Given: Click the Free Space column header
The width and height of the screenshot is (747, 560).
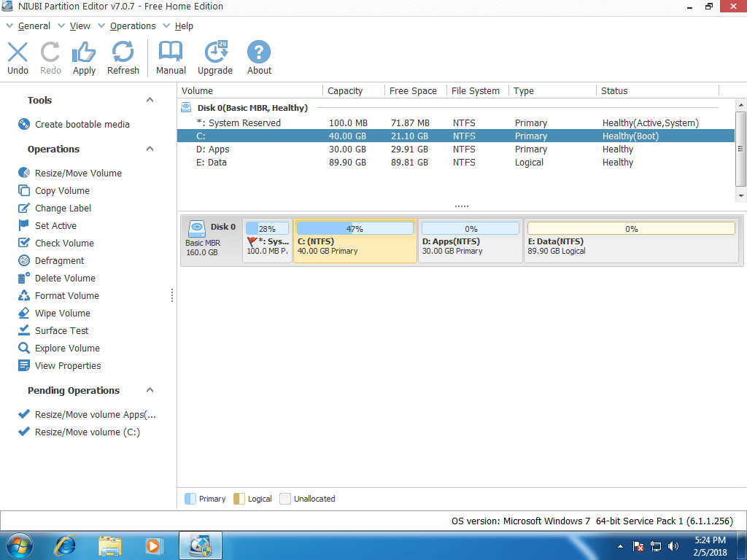Looking at the screenshot, I should (x=415, y=91).
